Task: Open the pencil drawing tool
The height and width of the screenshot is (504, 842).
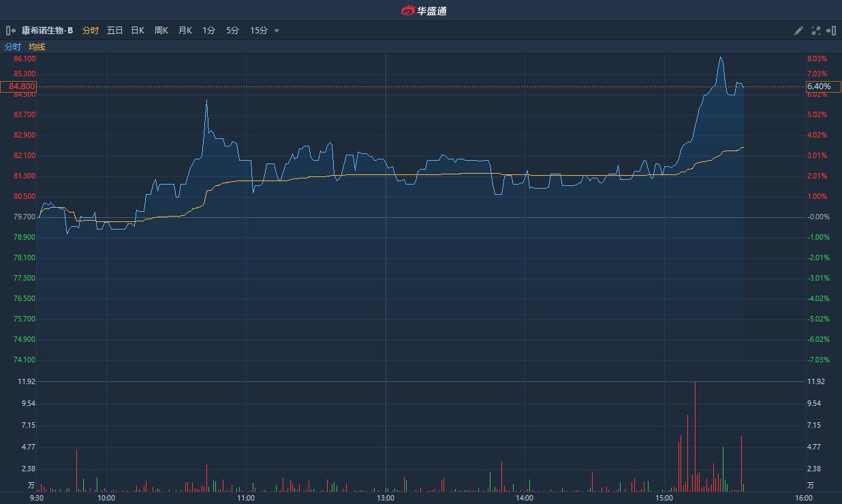Action: [799, 31]
